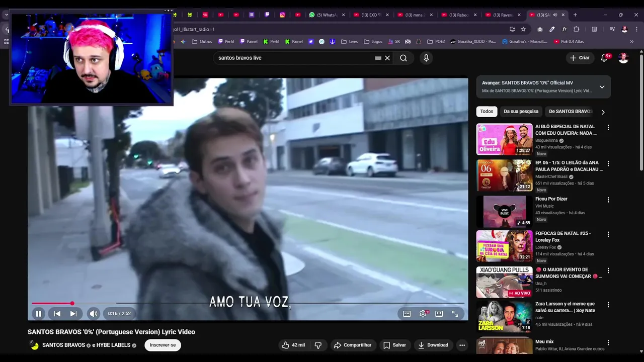Viewport: 644px width, 362px height.
Task: Show more filter chips with the right arrow
Action: (603, 112)
